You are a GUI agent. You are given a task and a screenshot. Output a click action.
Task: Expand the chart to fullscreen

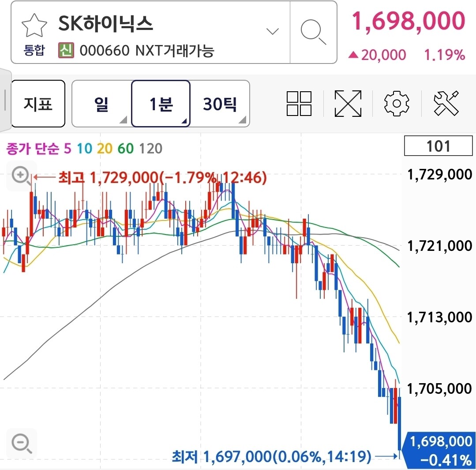pyautogui.click(x=348, y=104)
